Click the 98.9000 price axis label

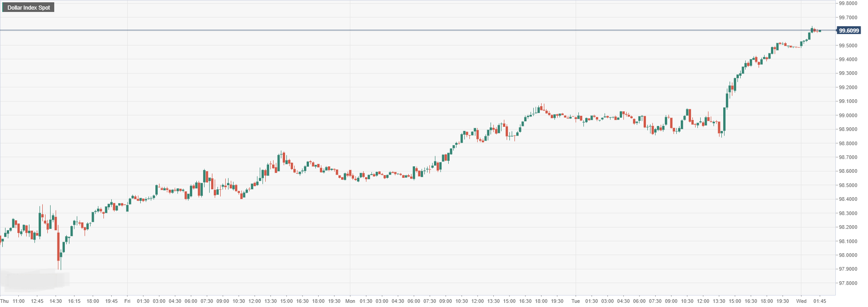click(848, 129)
